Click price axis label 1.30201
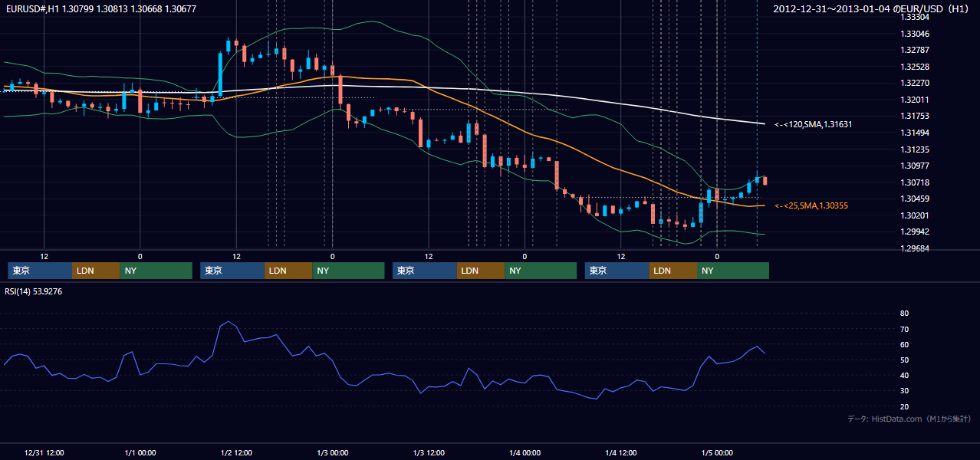The height and width of the screenshot is (460, 980). click(x=915, y=215)
